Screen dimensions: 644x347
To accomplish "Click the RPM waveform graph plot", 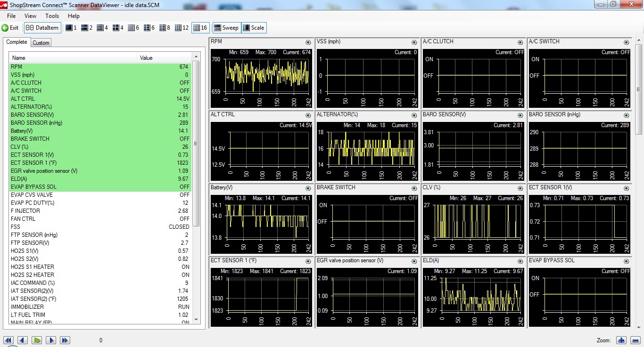I will pyautogui.click(x=261, y=78).
